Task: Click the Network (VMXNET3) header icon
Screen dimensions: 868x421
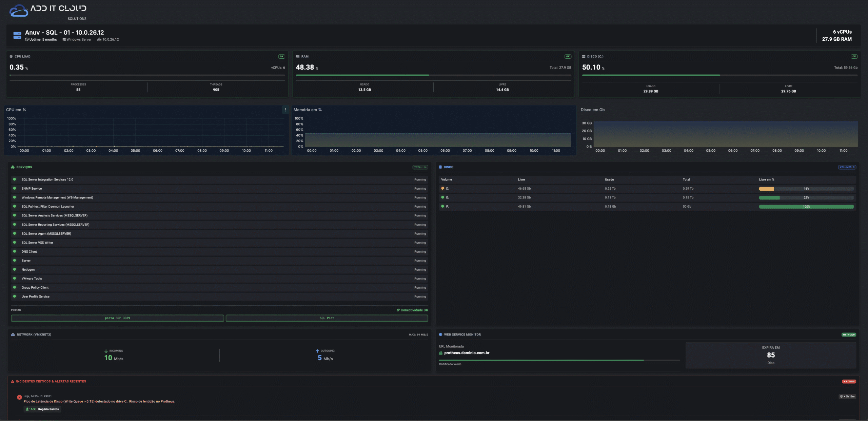Action: click(x=13, y=334)
